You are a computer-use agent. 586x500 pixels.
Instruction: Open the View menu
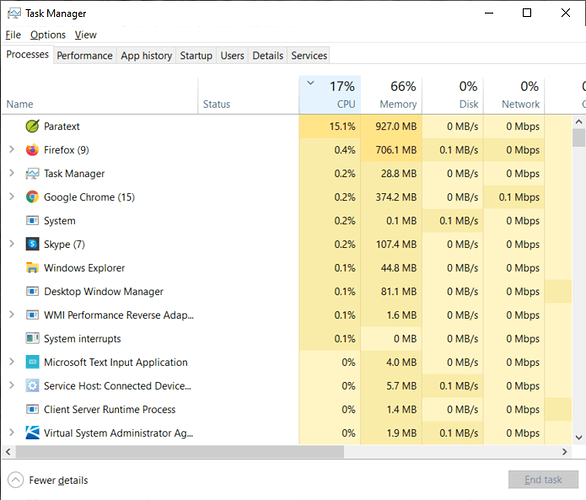tap(86, 35)
